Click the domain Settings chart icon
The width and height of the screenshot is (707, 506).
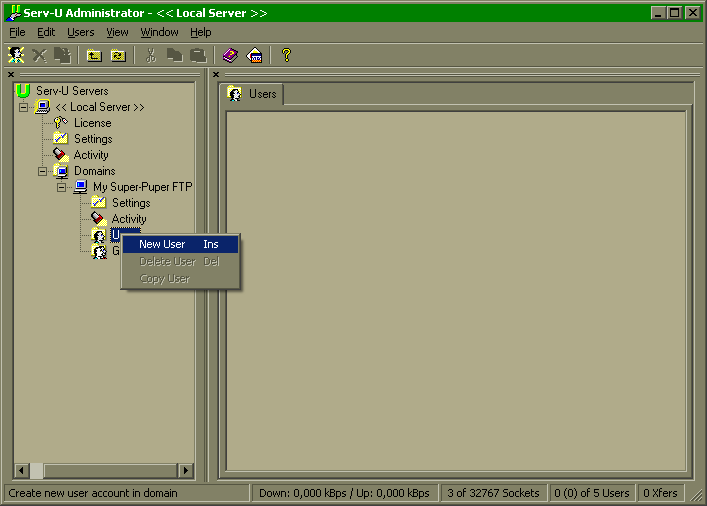tap(98, 202)
